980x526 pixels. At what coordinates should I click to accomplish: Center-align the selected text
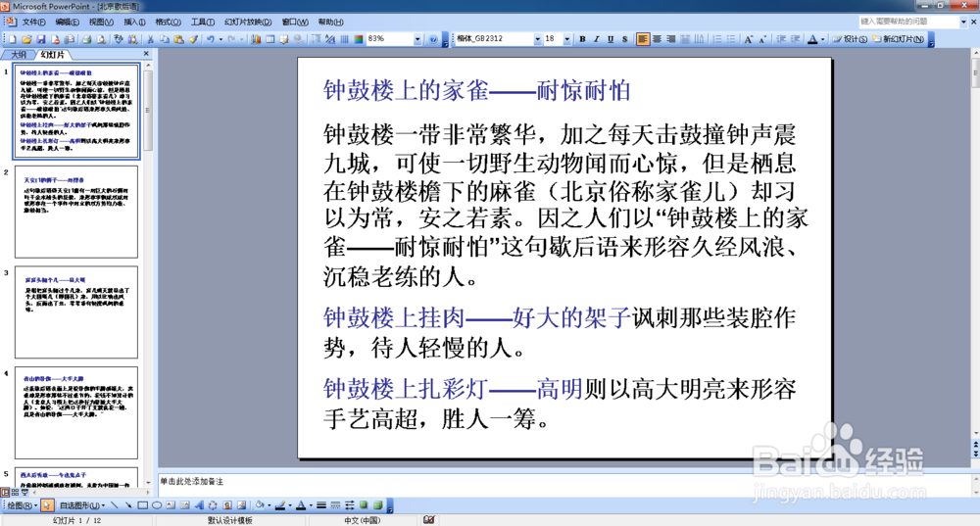(657, 39)
